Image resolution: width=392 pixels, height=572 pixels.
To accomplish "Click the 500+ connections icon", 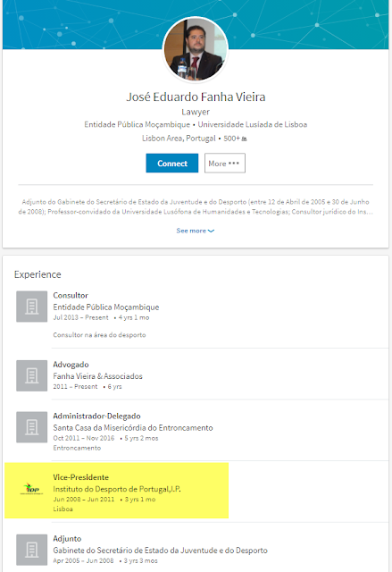I will point(244,139).
